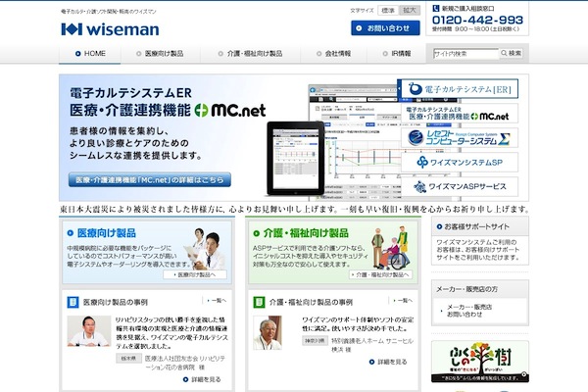Screen dimensions: 588x392
Task: Open 一覧へ for 医療向け製品の事例
Action: point(217,301)
